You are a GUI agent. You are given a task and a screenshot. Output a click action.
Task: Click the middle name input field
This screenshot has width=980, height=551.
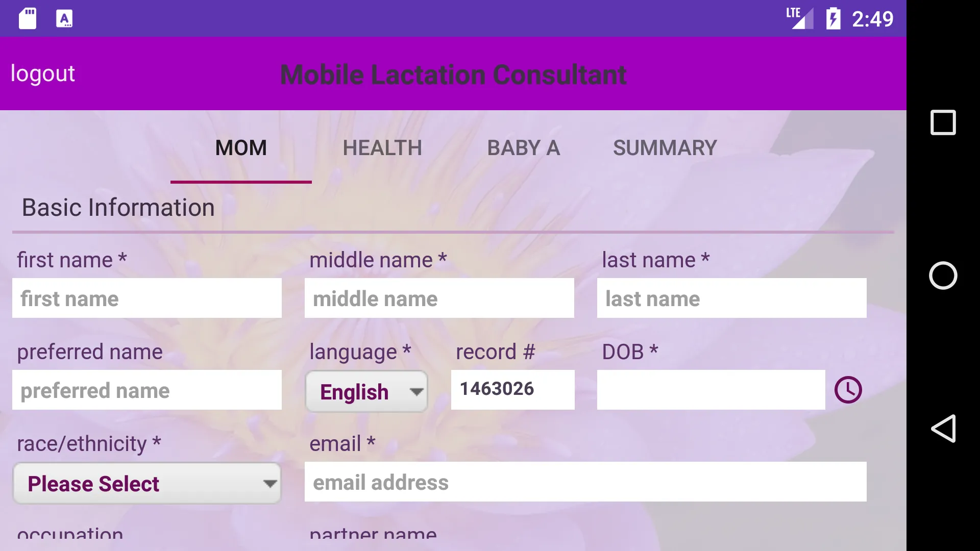[439, 298]
